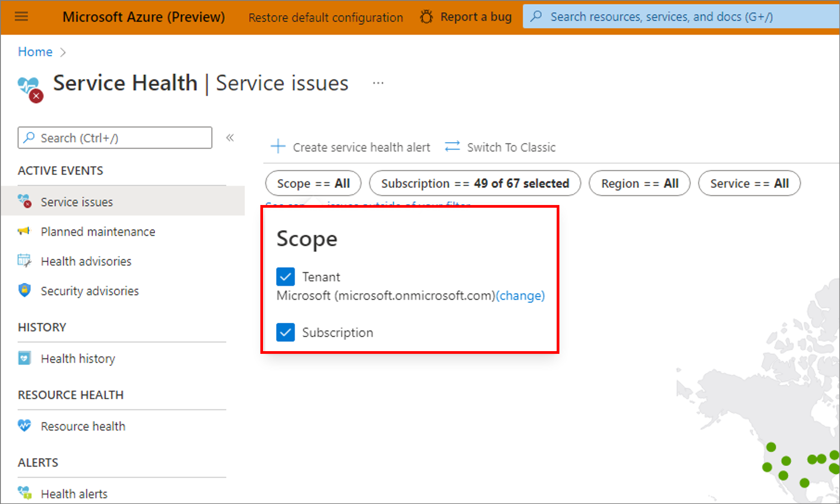The width and height of the screenshot is (840, 504).
Task: Click the magnifier icon in top search bar
Action: coord(536,17)
